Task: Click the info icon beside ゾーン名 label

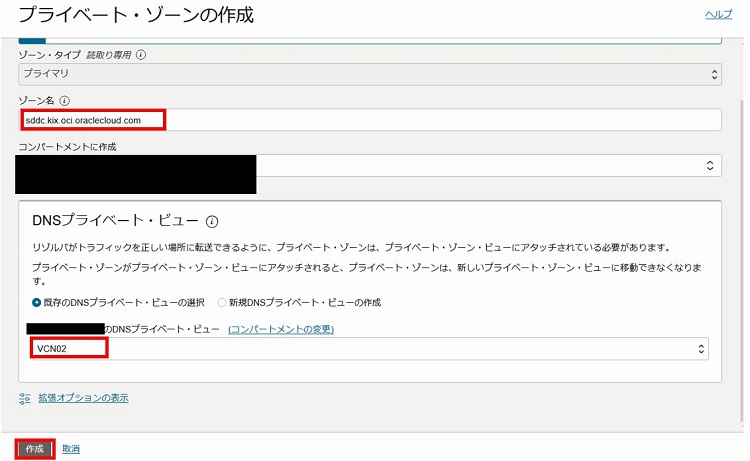Action: (x=65, y=101)
